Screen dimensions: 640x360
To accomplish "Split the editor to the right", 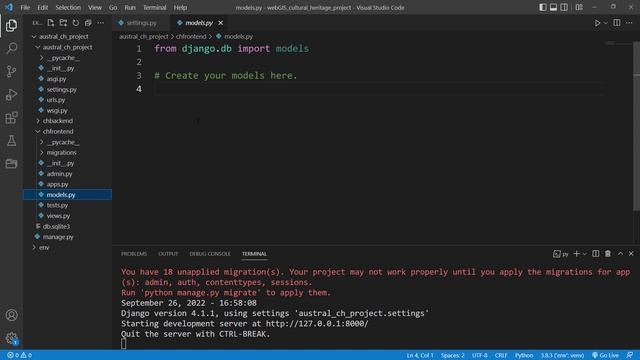I will pos(617,23).
